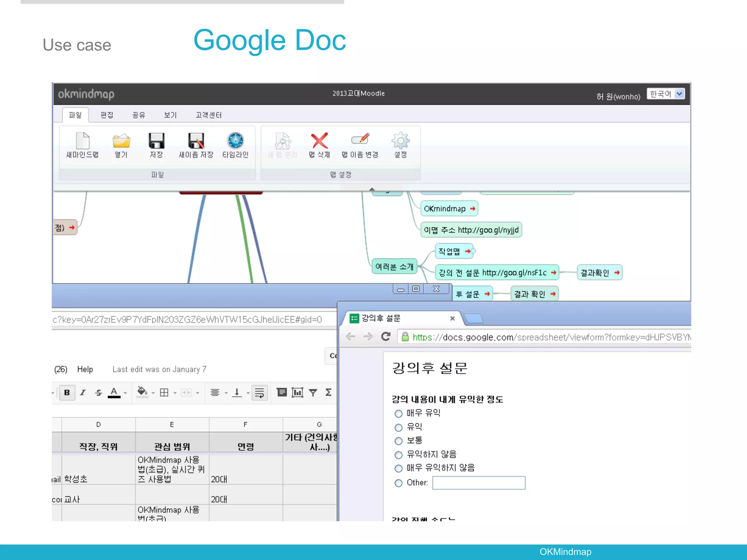This screenshot has width=747, height=560.
Task: Expand the fill color dropdown arrow
Action: coord(153,393)
